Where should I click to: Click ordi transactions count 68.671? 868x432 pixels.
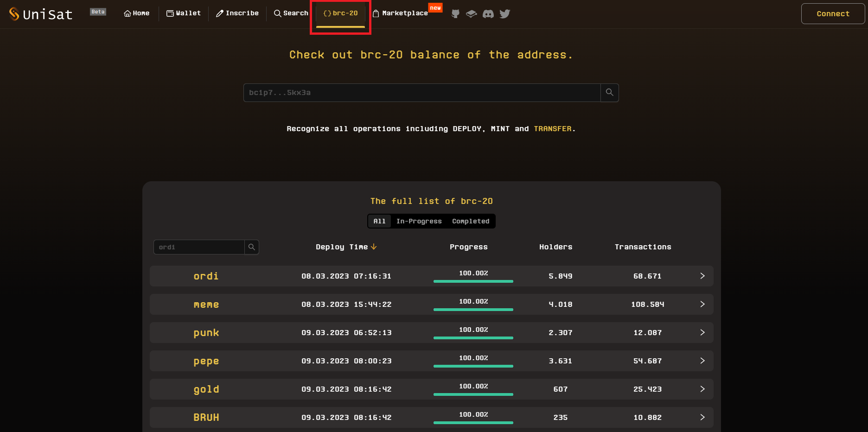648,276
